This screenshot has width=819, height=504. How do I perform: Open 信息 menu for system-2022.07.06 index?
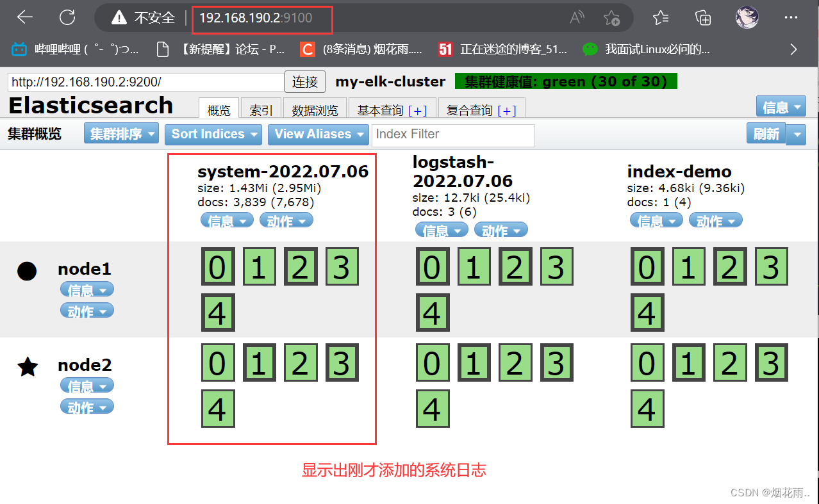(227, 220)
